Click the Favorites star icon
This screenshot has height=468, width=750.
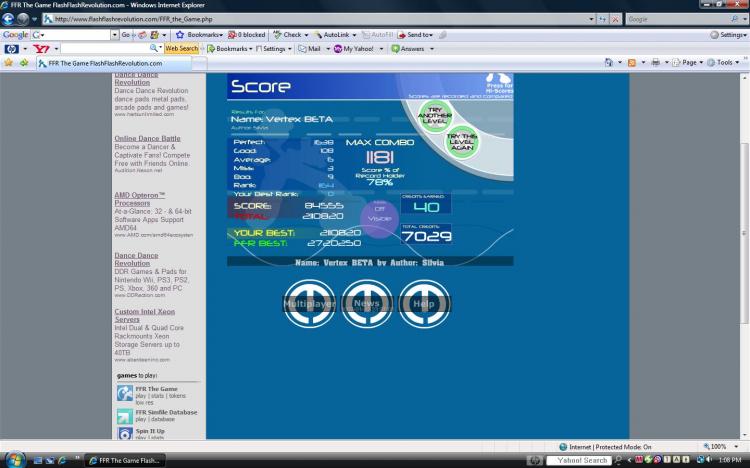[x=9, y=63]
